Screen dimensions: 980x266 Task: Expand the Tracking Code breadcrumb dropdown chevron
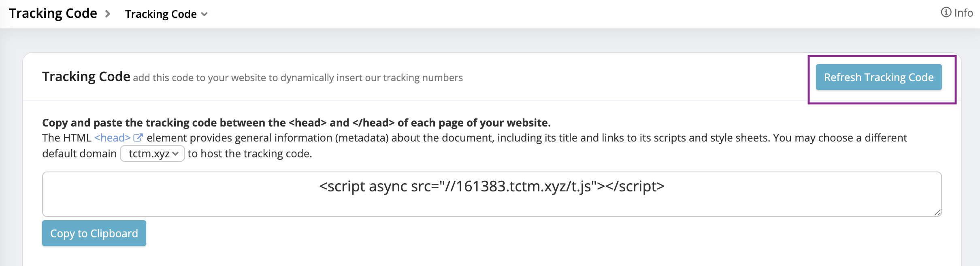pyautogui.click(x=205, y=14)
